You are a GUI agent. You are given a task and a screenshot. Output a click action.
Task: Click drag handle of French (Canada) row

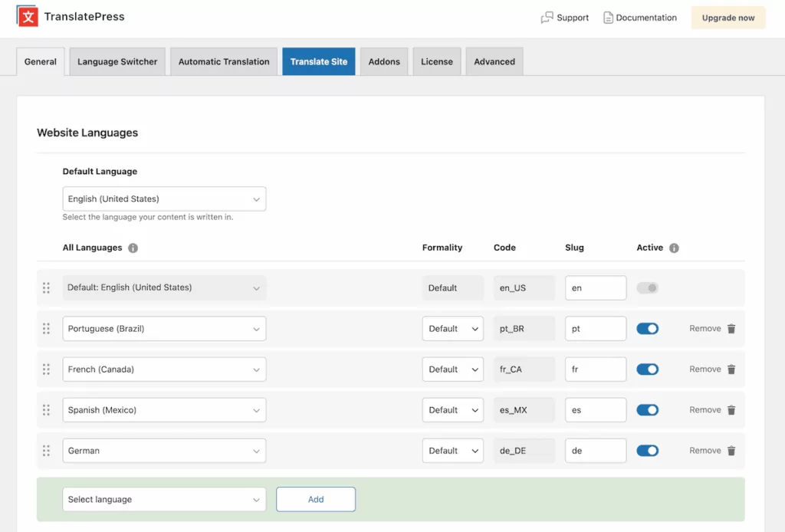point(46,369)
